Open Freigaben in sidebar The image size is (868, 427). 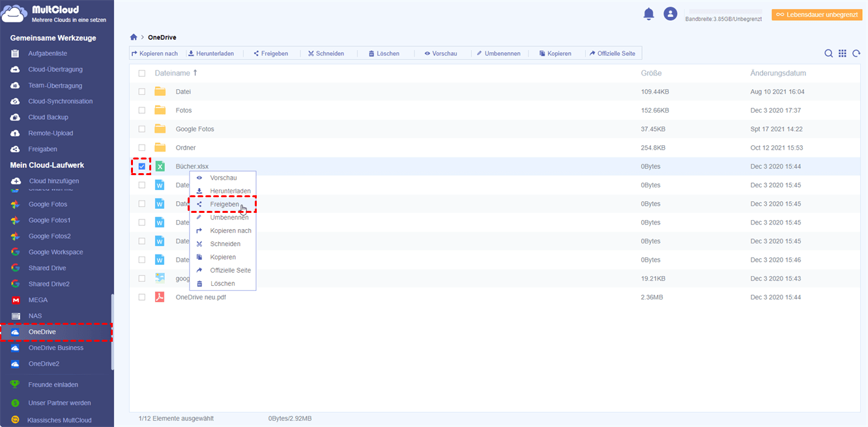[x=43, y=149]
